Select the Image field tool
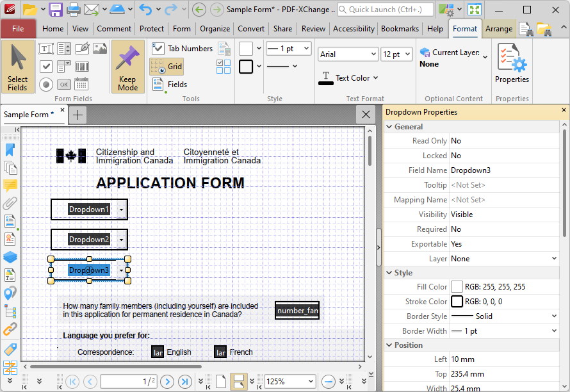Viewport: 570px width, 392px height. (100, 49)
